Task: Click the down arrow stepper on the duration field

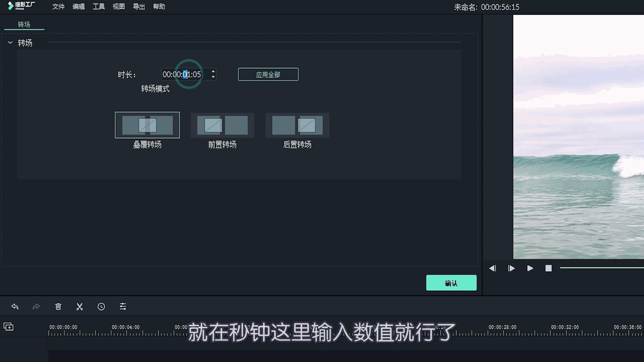Action: tap(213, 77)
